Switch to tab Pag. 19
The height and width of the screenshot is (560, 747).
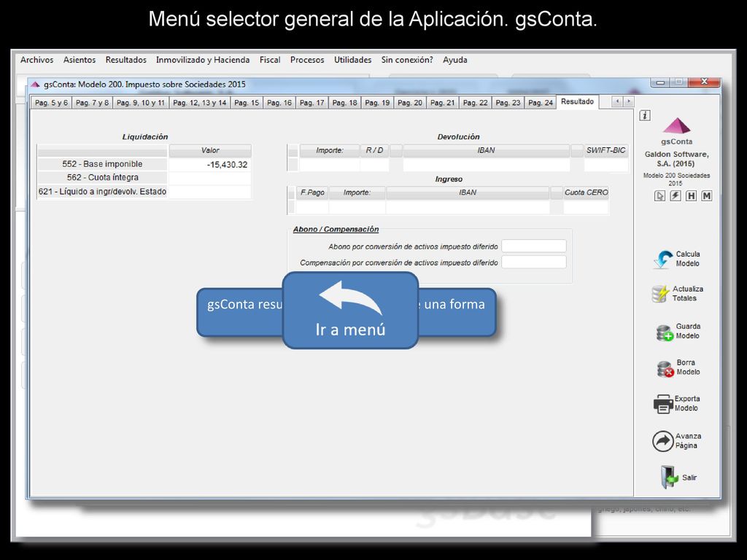377,103
